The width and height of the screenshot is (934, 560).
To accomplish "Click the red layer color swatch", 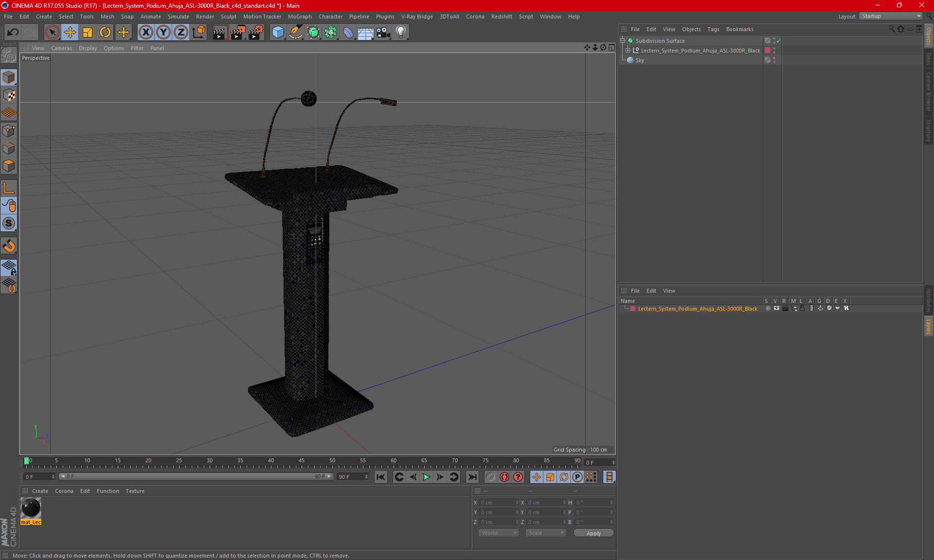I will [633, 309].
